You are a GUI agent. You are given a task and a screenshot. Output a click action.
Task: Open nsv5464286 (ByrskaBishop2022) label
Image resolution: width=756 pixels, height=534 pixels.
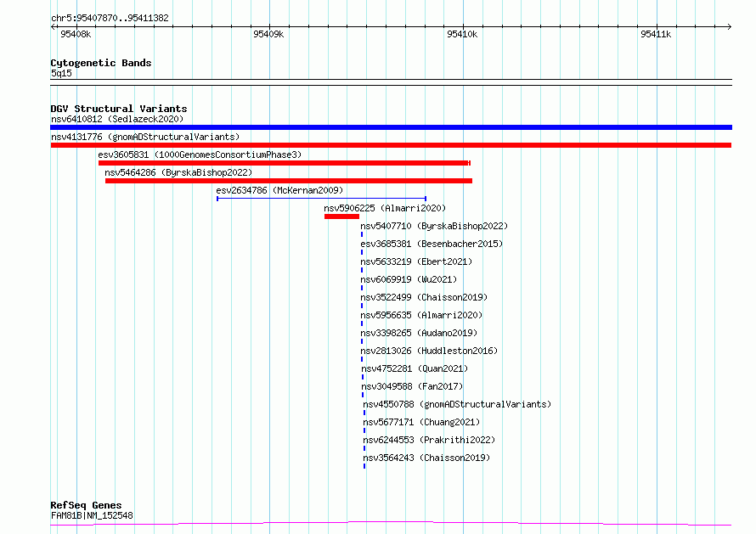point(178,172)
